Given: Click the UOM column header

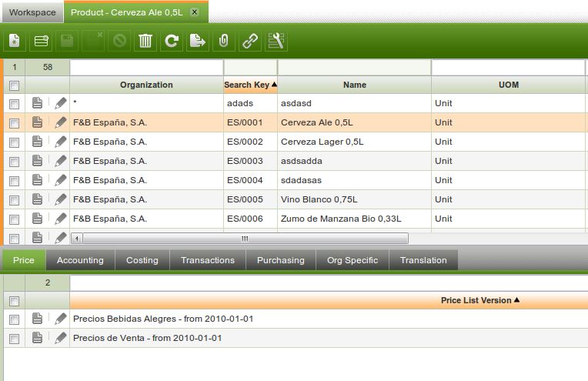Looking at the screenshot, I should pyautogui.click(x=508, y=85).
